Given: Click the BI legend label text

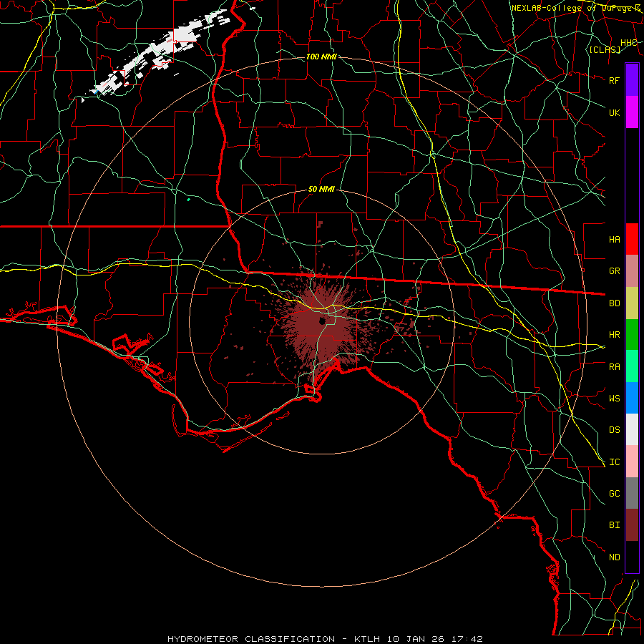Looking at the screenshot, I should (x=615, y=525).
